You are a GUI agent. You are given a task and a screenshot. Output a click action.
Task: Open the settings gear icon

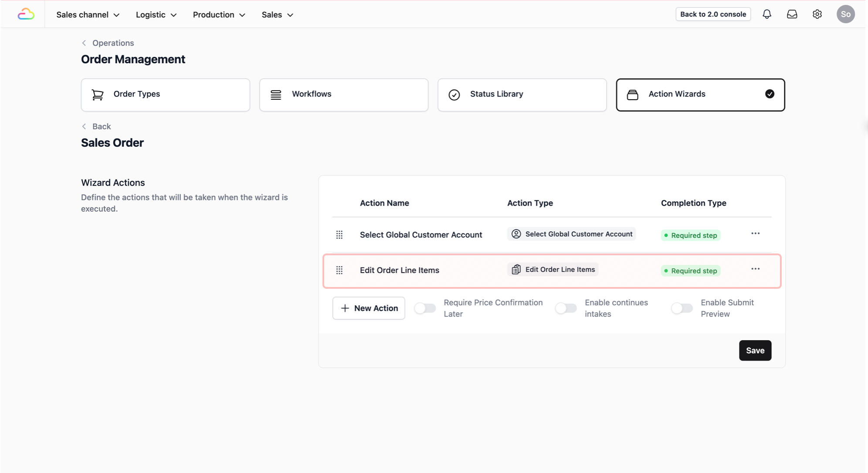point(817,14)
